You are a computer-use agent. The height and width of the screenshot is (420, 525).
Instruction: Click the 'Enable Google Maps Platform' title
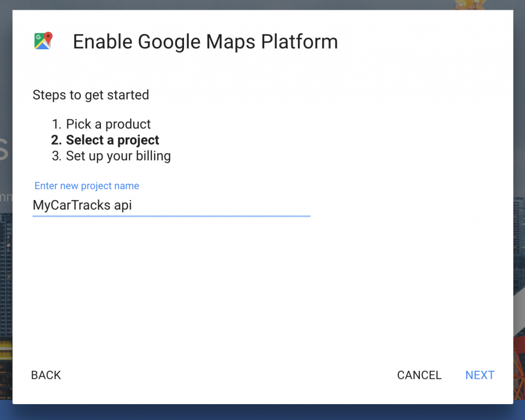[205, 42]
